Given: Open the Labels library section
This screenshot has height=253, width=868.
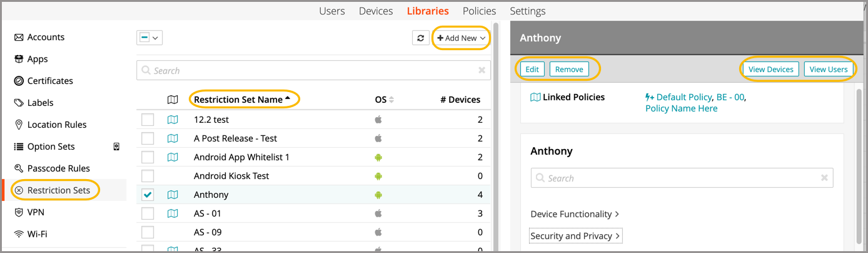Looking at the screenshot, I should click(40, 103).
